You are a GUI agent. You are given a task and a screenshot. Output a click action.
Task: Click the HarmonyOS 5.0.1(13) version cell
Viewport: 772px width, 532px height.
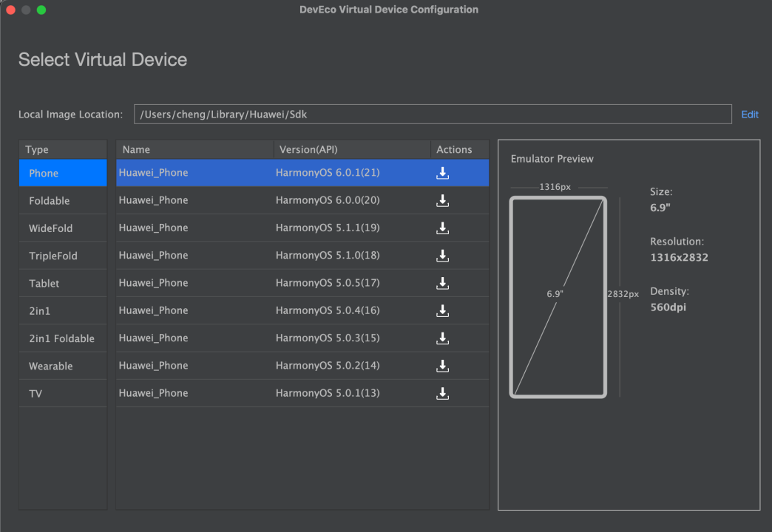(x=328, y=393)
